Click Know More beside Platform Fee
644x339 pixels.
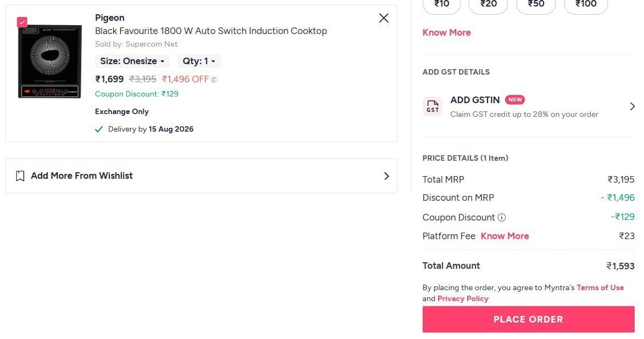(505, 236)
